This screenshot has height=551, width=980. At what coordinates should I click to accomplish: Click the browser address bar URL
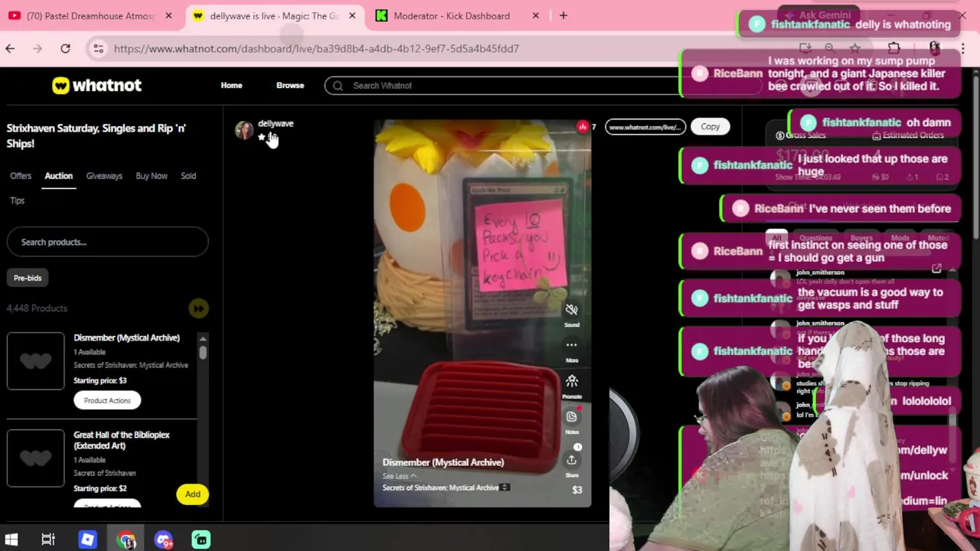[316, 48]
